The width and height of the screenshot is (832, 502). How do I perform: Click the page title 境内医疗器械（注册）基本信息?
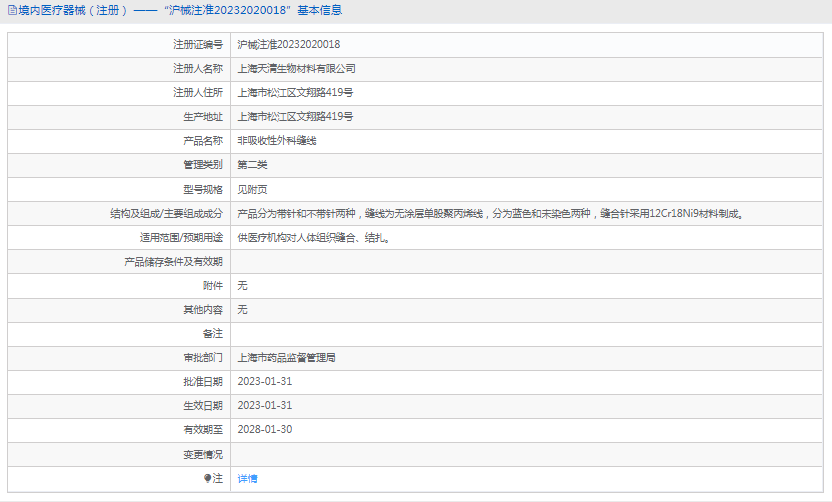pos(180,11)
